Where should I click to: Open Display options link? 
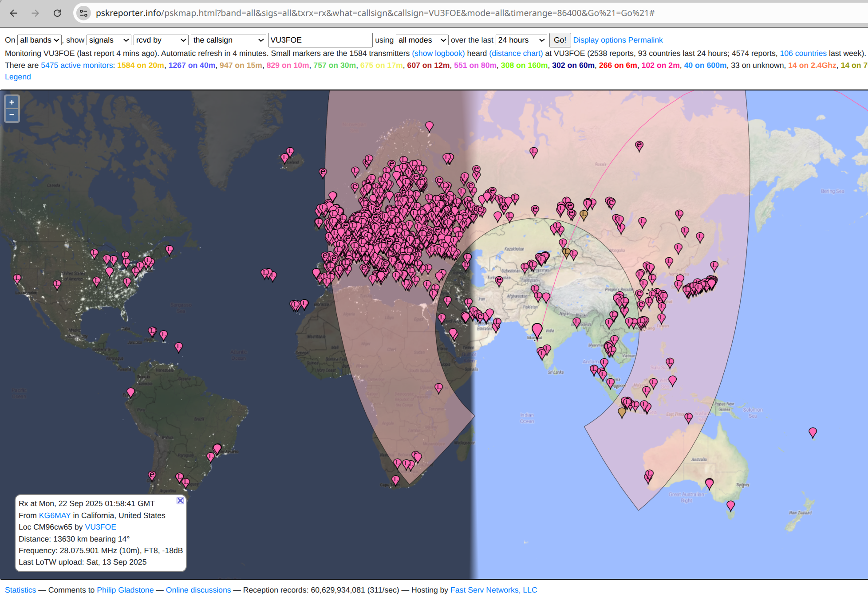pos(600,40)
